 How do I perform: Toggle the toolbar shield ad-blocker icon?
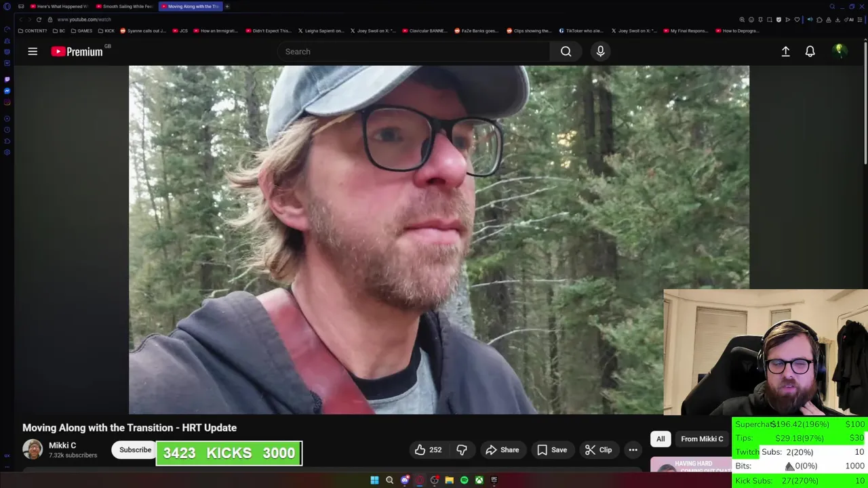[x=778, y=20]
